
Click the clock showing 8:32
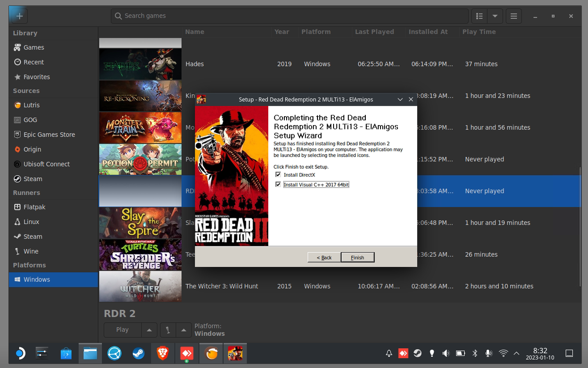pyautogui.click(x=540, y=353)
